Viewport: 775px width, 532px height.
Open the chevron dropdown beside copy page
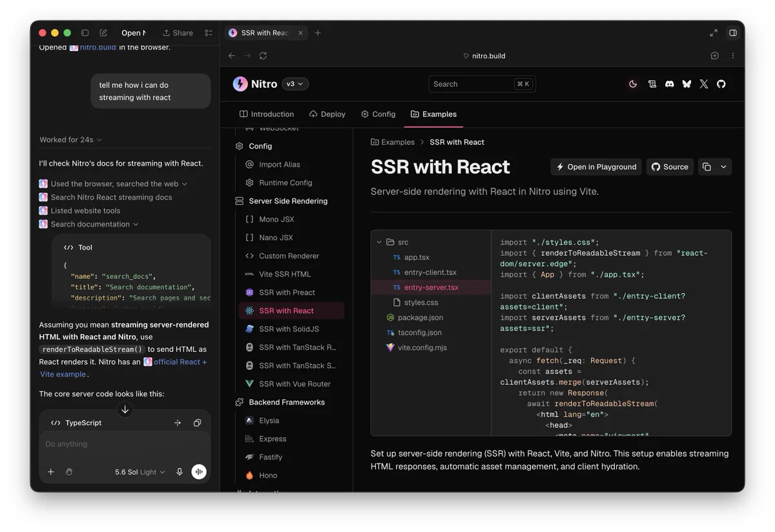(723, 167)
